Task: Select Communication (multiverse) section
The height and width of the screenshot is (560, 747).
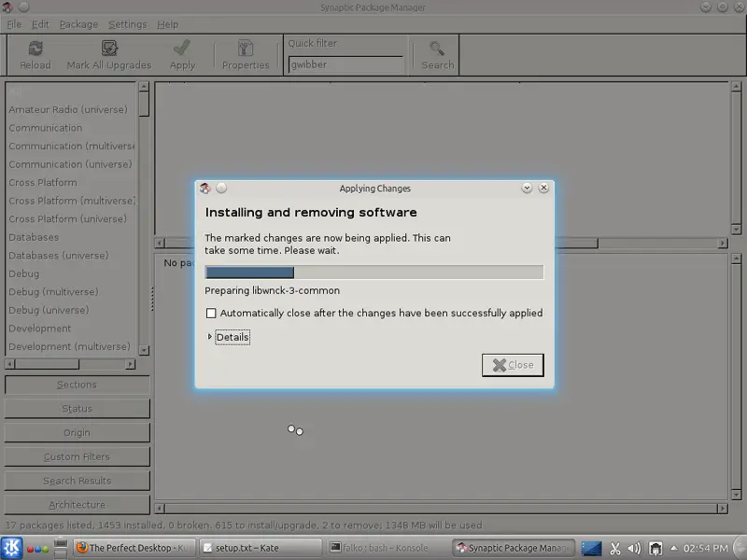Action: click(72, 147)
